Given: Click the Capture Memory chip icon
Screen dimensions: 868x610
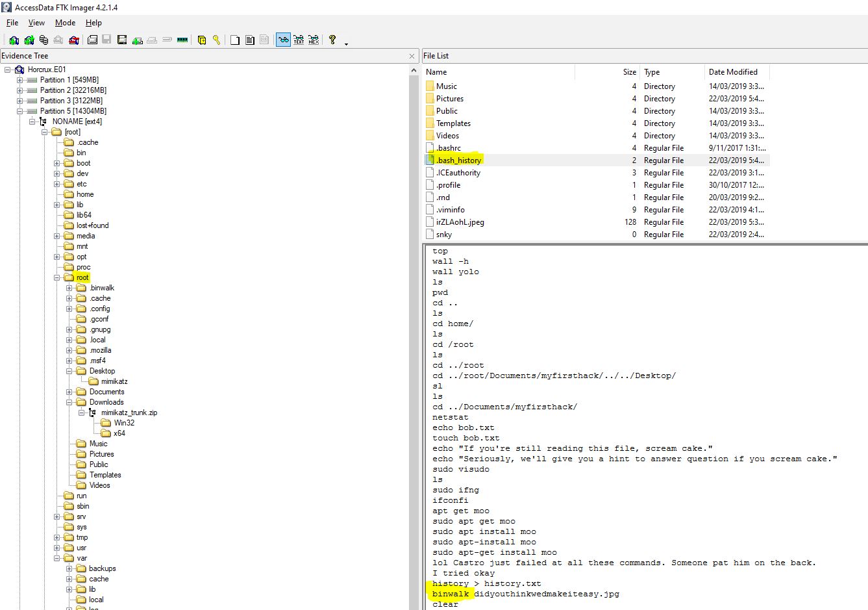Looking at the screenshot, I should (x=182, y=40).
